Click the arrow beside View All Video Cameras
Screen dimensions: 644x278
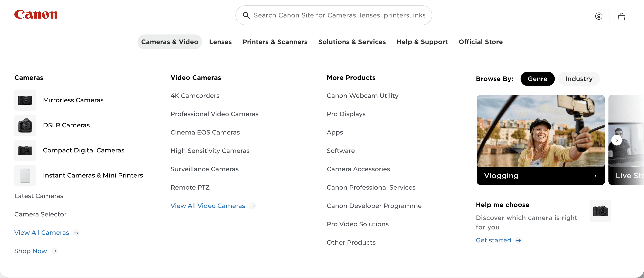(x=252, y=206)
